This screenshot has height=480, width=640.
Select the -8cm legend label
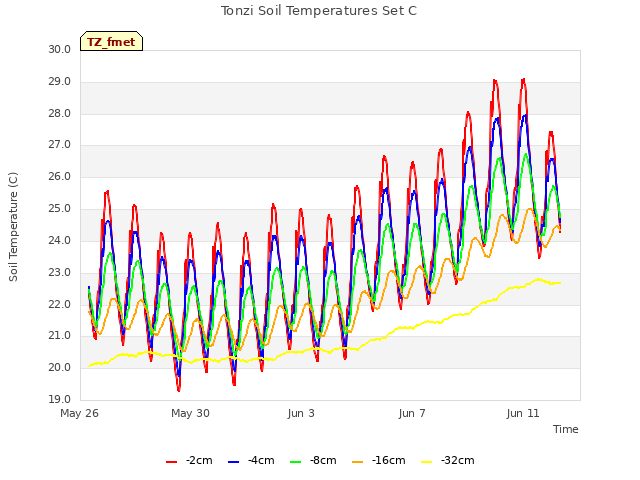click(323, 460)
